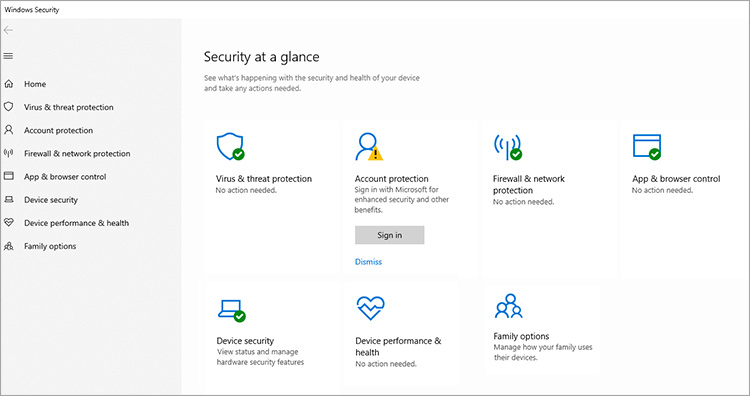Click the Dismiss link

(x=368, y=262)
